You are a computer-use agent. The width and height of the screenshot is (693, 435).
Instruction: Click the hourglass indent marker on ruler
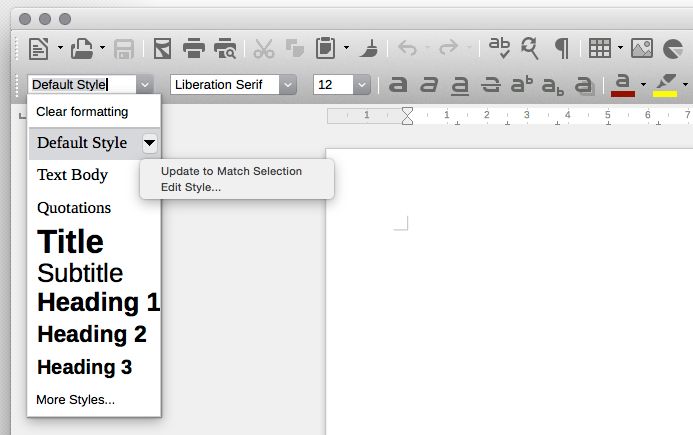click(407, 116)
